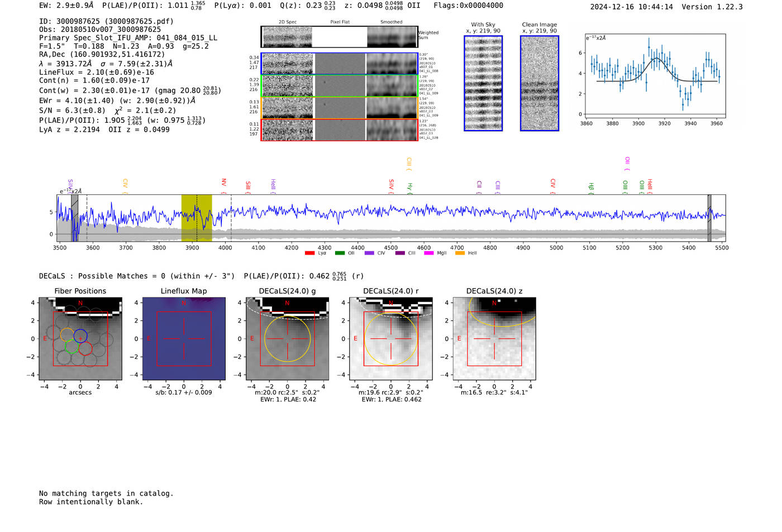Click 'Row intentionally blank.' text
This screenshot has width=782, height=532.
point(91,502)
